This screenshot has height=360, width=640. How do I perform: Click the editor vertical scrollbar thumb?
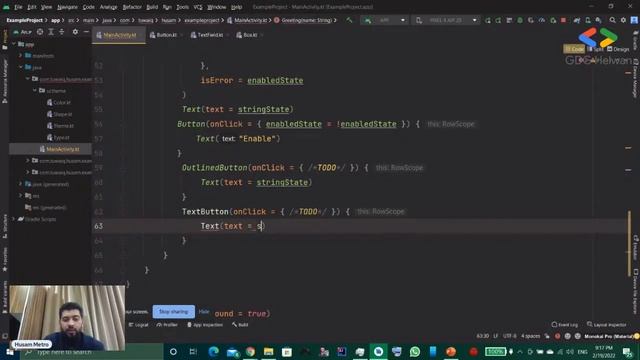[x=629, y=244]
